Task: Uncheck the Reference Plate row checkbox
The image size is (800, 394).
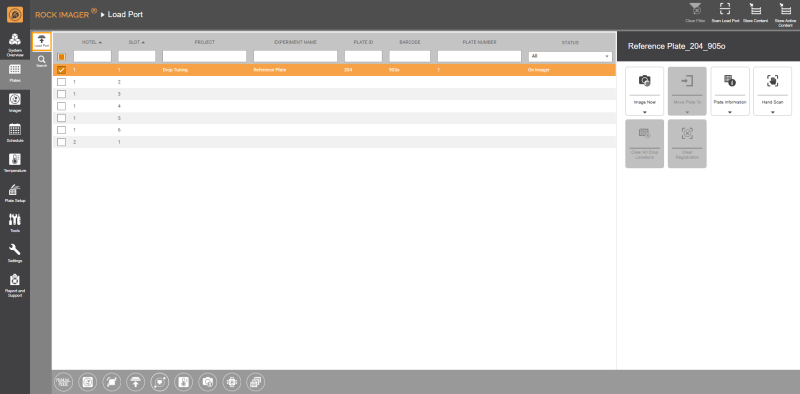Action: 61,70
